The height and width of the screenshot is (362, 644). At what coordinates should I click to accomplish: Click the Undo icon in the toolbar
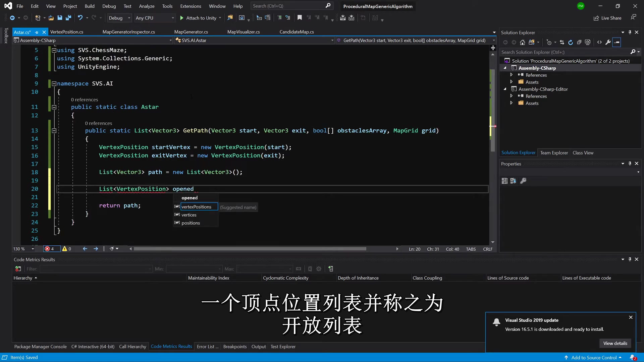(80, 18)
